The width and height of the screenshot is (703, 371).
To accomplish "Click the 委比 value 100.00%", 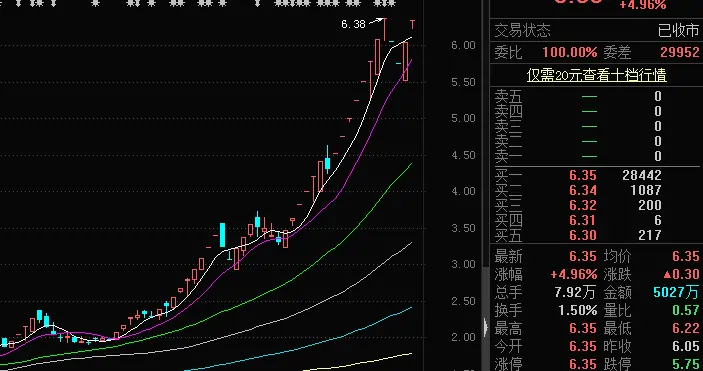I will [569, 52].
